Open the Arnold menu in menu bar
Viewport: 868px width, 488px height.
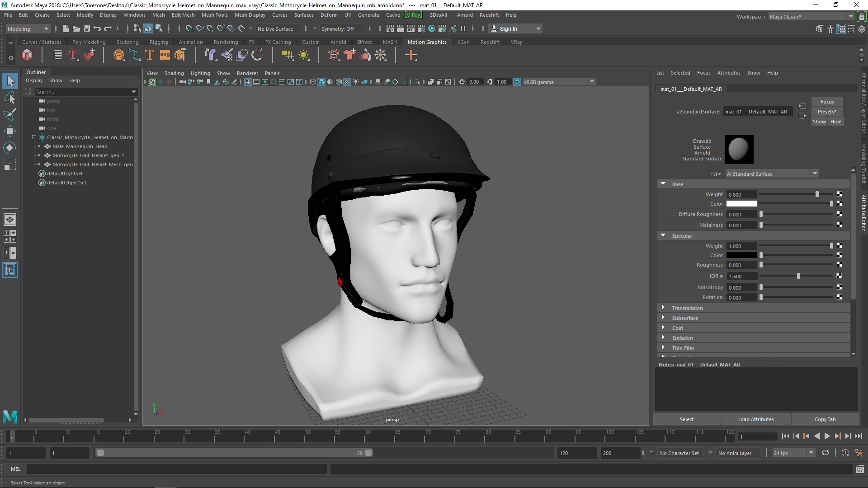coord(465,15)
